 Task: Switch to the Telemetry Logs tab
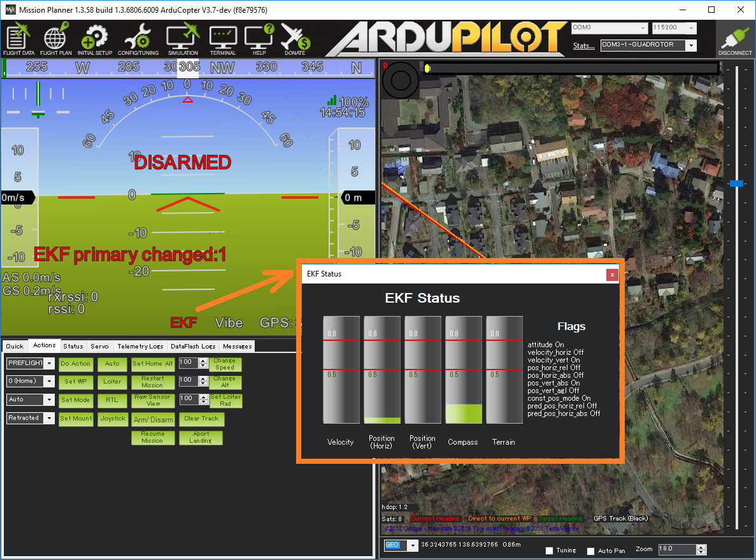point(139,346)
